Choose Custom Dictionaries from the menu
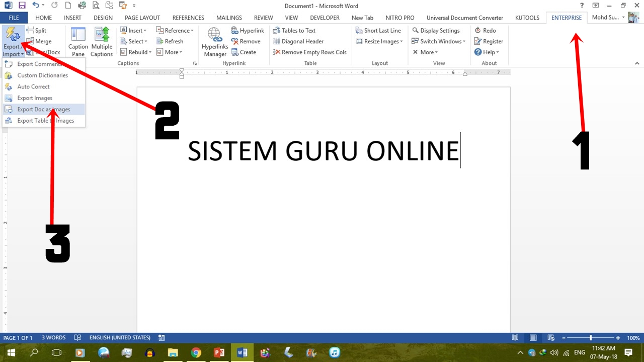 pyautogui.click(x=44, y=75)
